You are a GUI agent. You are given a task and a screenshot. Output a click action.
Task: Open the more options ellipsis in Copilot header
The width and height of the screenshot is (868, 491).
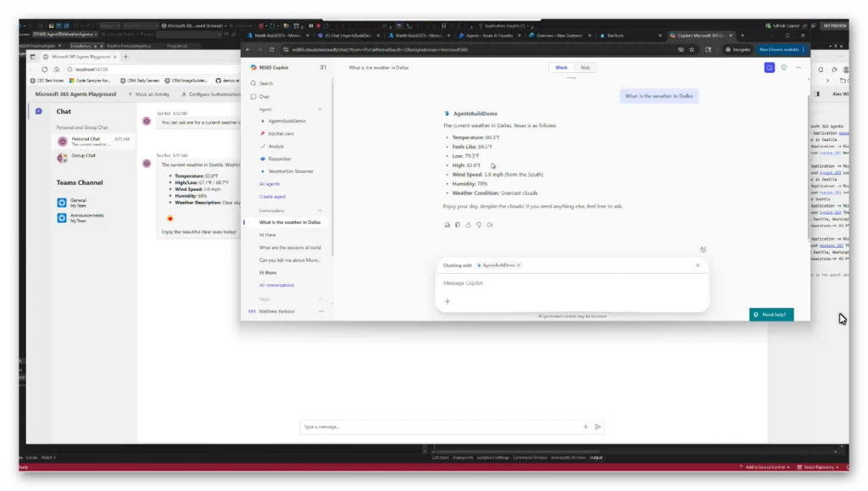pos(798,68)
